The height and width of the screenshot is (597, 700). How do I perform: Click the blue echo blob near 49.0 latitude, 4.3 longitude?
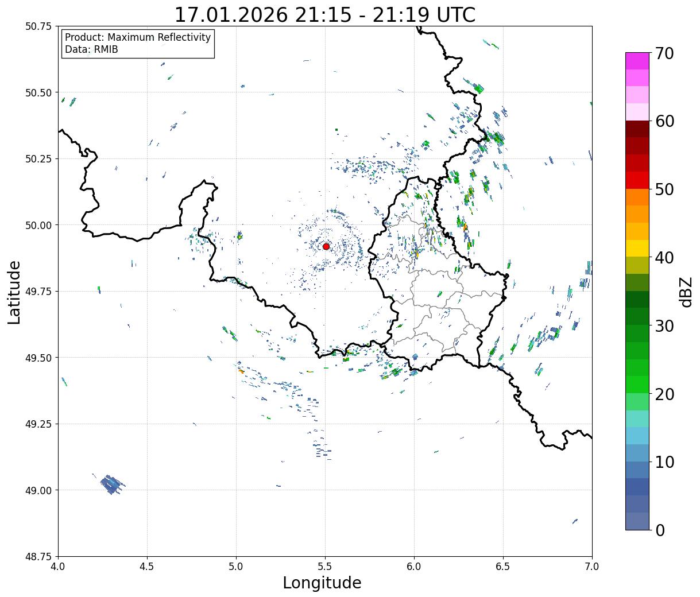(x=113, y=485)
